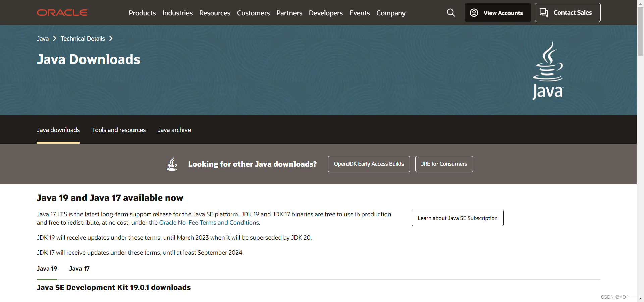This screenshot has height=302, width=644.
Task: Click Contact Sales button
Action: [568, 13]
